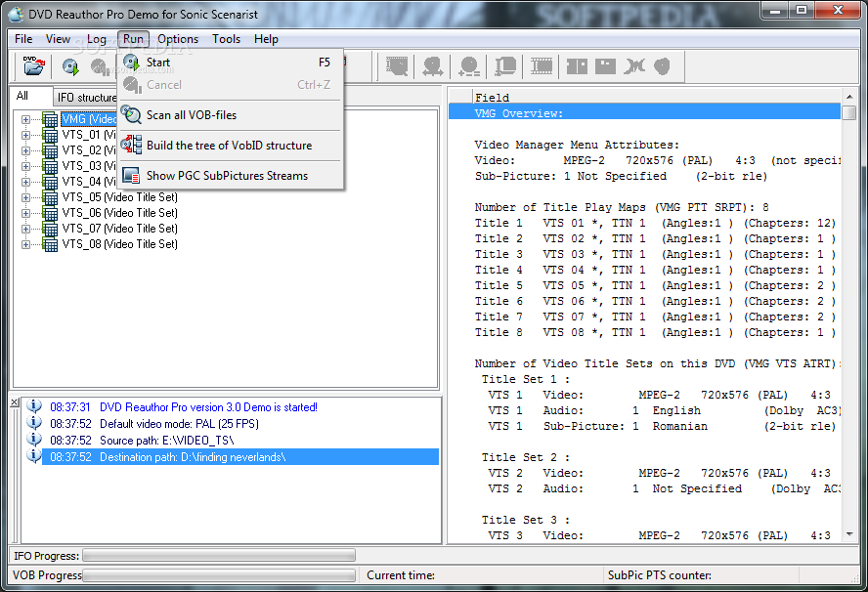This screenshot has width=868, height=592.
Task: Open the Options menu
Action: 178,39
